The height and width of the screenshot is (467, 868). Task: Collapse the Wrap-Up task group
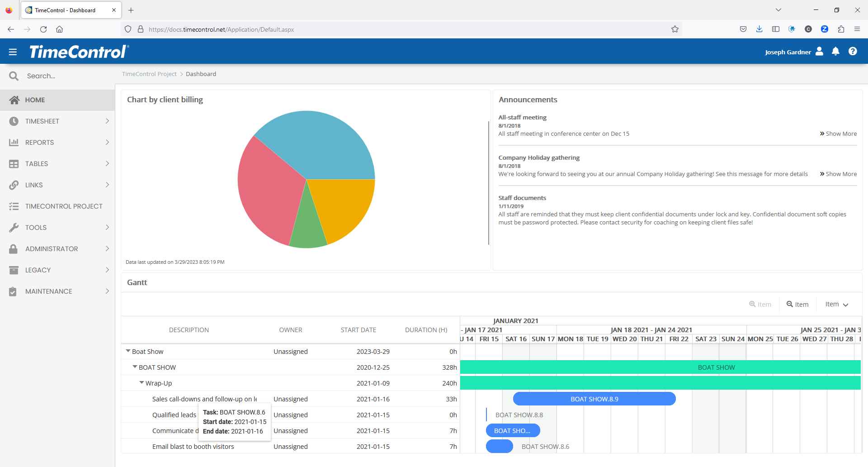142,383
